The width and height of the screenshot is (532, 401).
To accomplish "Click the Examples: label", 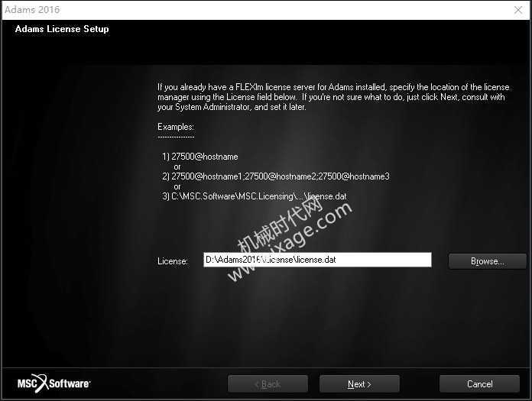I will (x=176, y=127).
